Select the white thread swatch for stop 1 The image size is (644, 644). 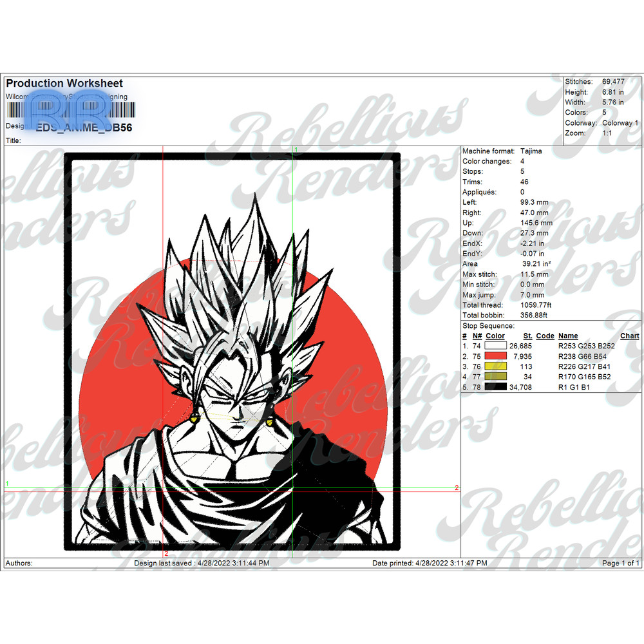[x=495, y=346]
